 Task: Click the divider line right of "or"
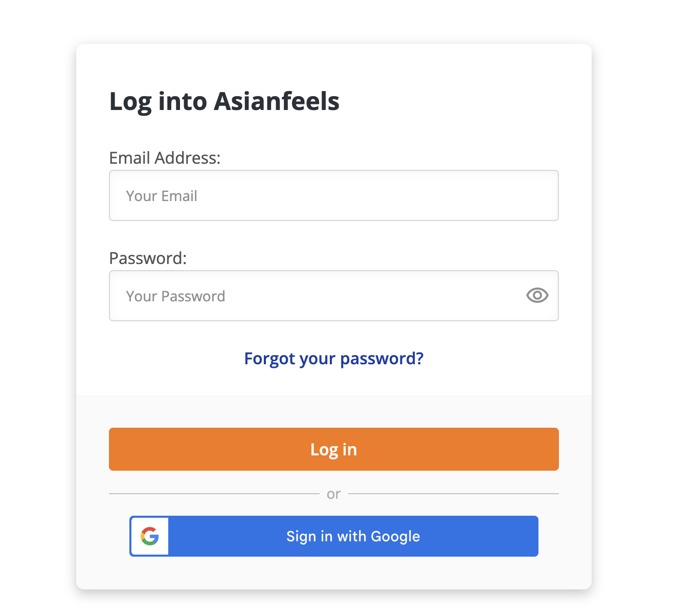(x=453, y=494)
